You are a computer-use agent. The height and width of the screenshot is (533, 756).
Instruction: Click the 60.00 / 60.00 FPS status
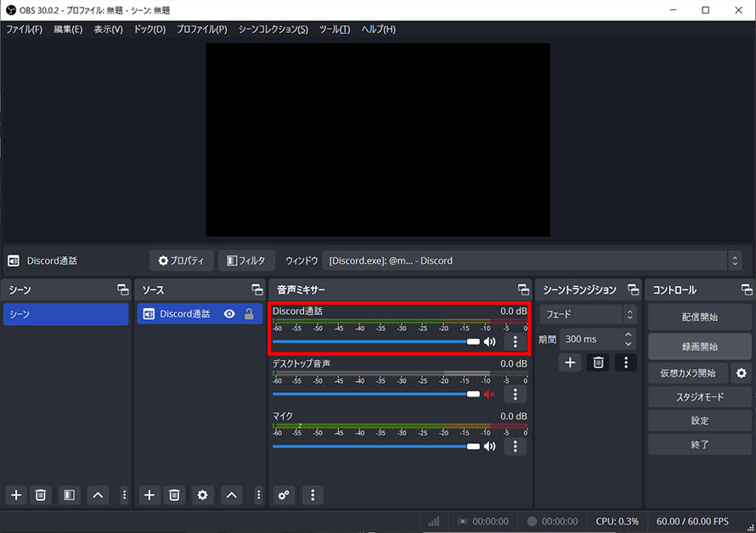pyautogui.click(x=692, y=521)
